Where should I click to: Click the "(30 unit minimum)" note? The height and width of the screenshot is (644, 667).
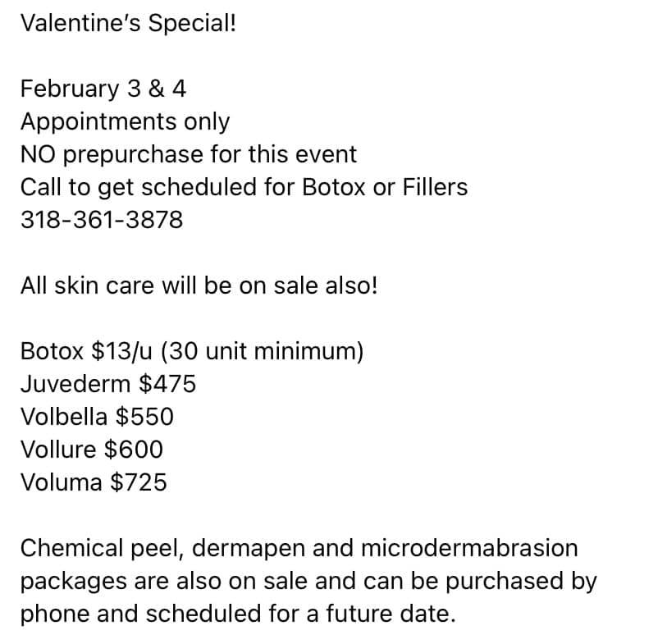[x=263, y=351]
